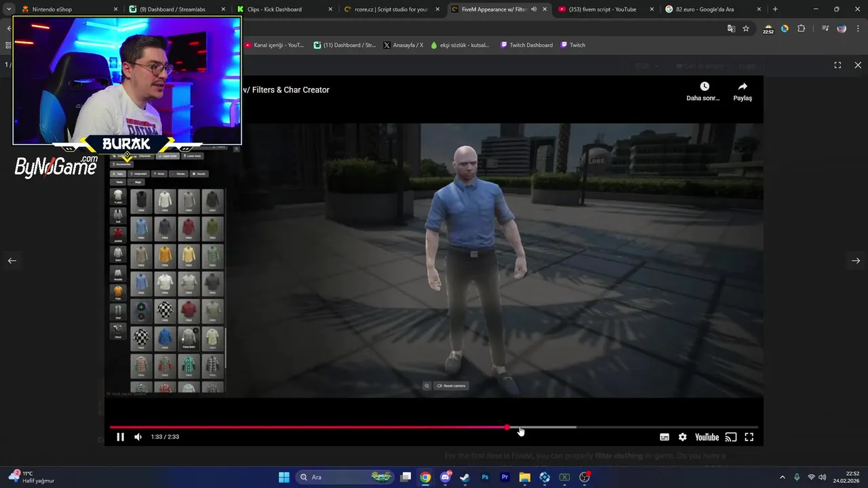Open the Chrome profile avatar
Image resolution: width=868 pixels, height=488 pixels.
(x=842, y=28)
